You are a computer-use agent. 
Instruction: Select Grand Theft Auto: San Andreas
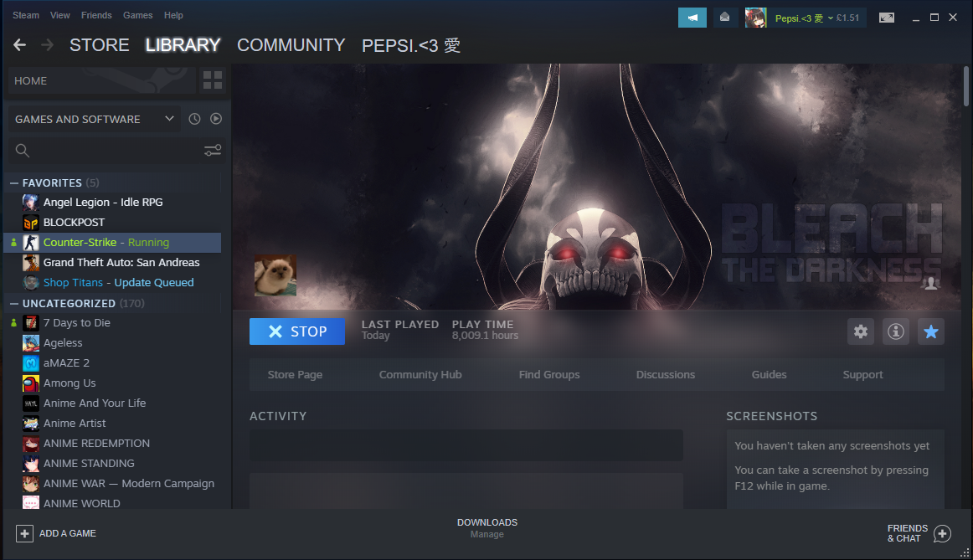click(x=121, y=263)
